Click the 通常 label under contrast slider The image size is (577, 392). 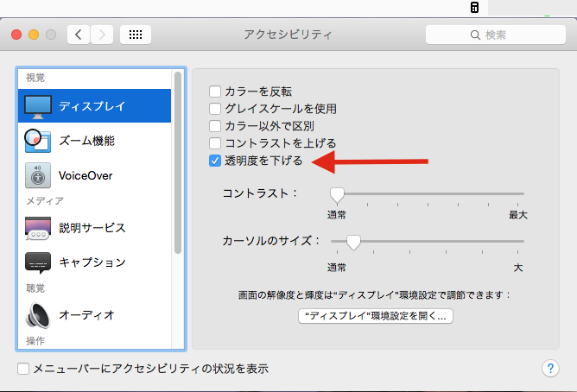click(x=337, y=215)
